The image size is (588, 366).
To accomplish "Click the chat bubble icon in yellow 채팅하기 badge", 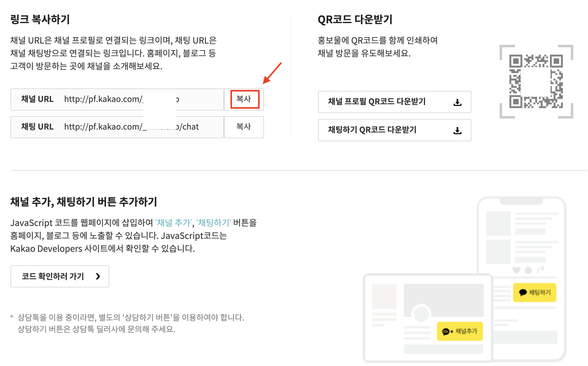I will (x=523, y=293).
